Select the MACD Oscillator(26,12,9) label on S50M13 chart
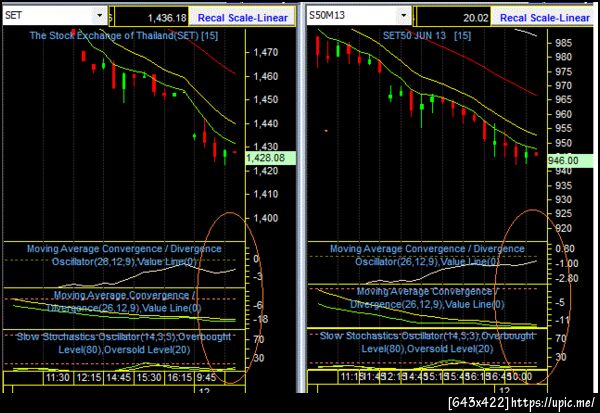Screen dimensions: 600x413 pyautogui.click(x=427, y=255)
